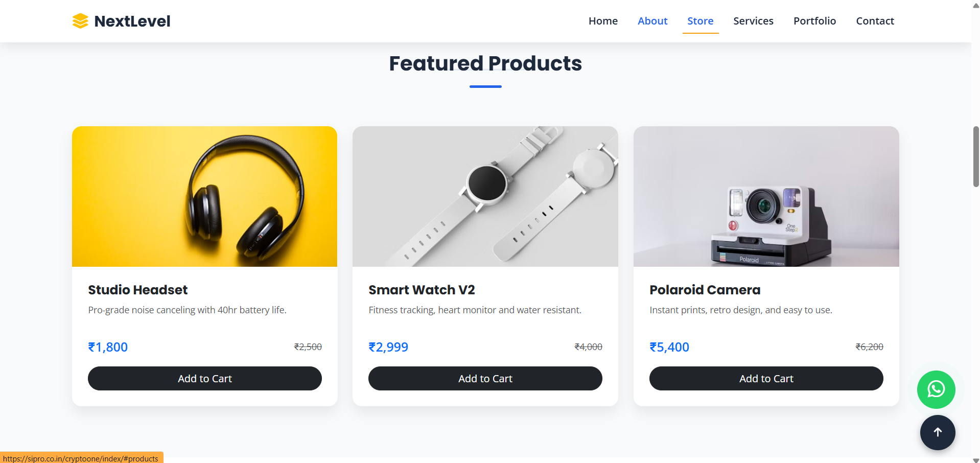Image resolution: width=980 pixels, height=463 pixels.
Task: Add Polaroid Camera to cart
Action: pyautogui.click(x=766, y=379)
